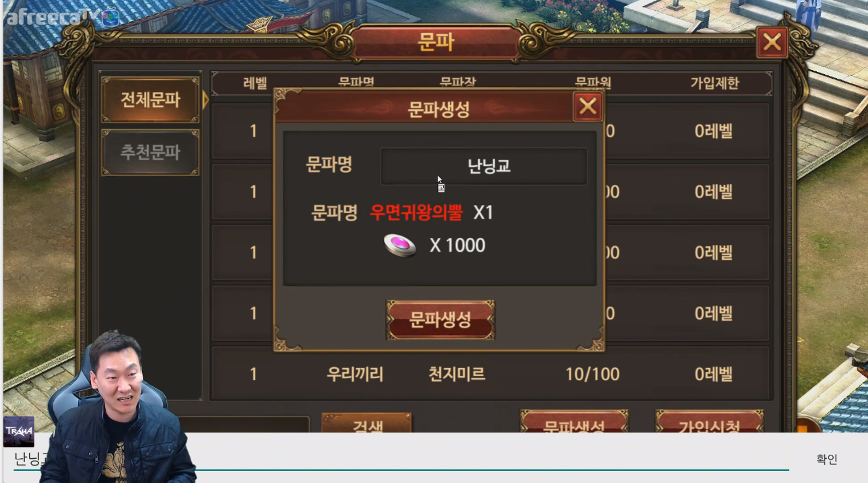Click the pink gem currency icon
This screenshot has width=868, height=483.
click(x=400, y=245)
